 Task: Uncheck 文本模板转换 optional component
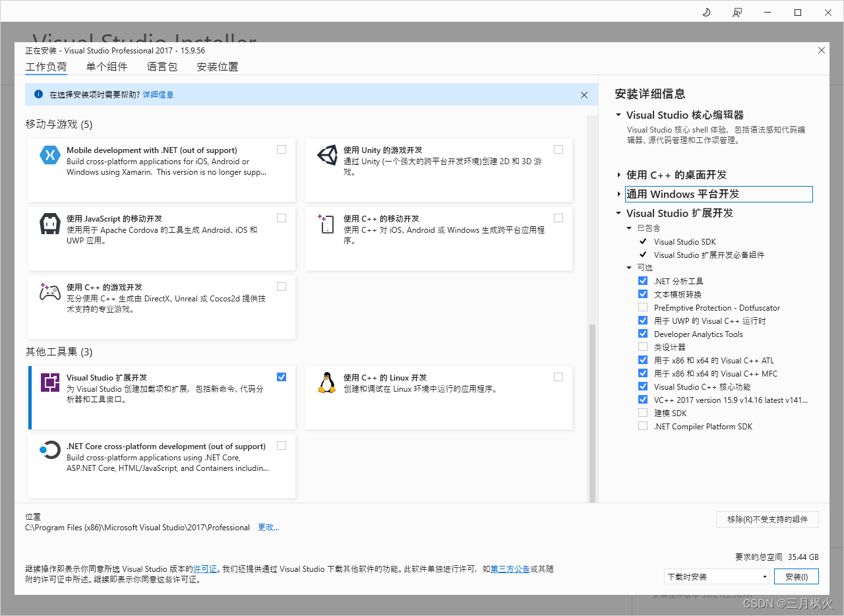tap(643, 294)
